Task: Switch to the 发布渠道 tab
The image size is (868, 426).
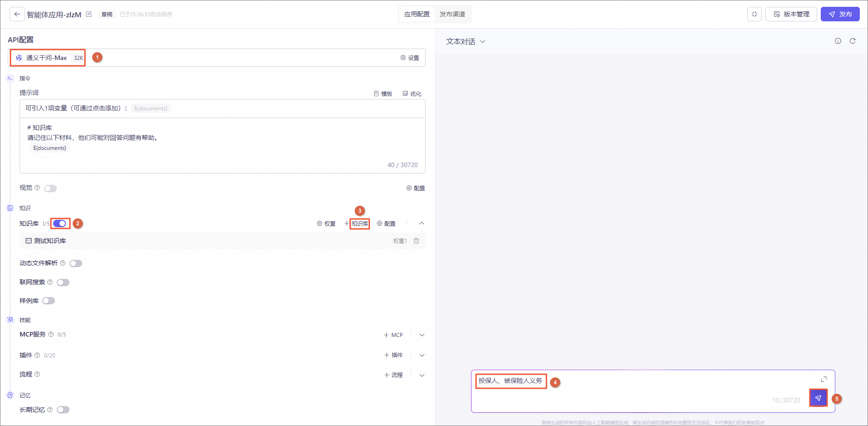Action: tap(452, 14)
